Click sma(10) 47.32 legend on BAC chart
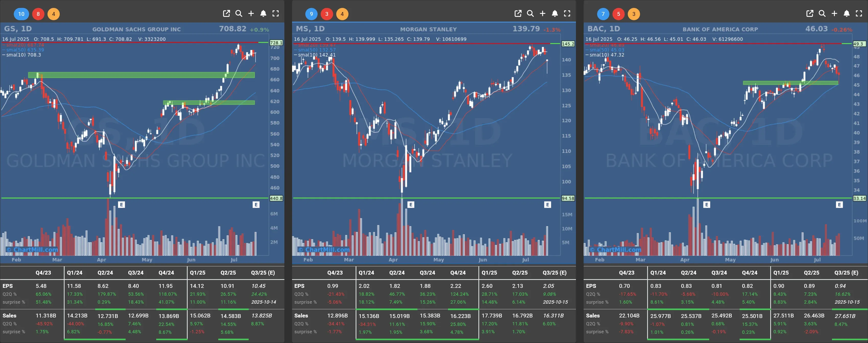 click(605, 55)
